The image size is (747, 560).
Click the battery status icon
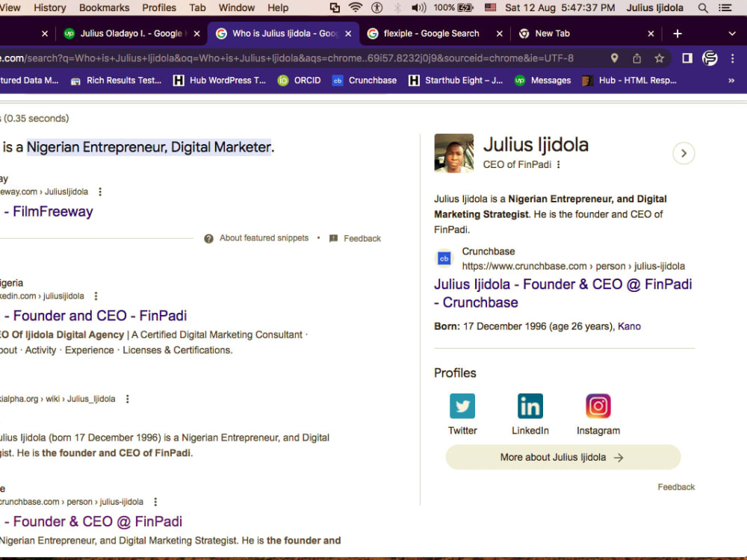coord(465,7)
